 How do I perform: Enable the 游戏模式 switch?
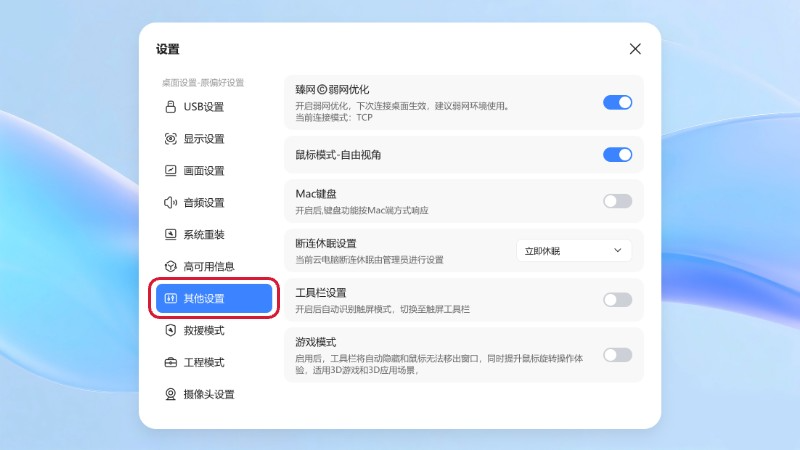617,355
